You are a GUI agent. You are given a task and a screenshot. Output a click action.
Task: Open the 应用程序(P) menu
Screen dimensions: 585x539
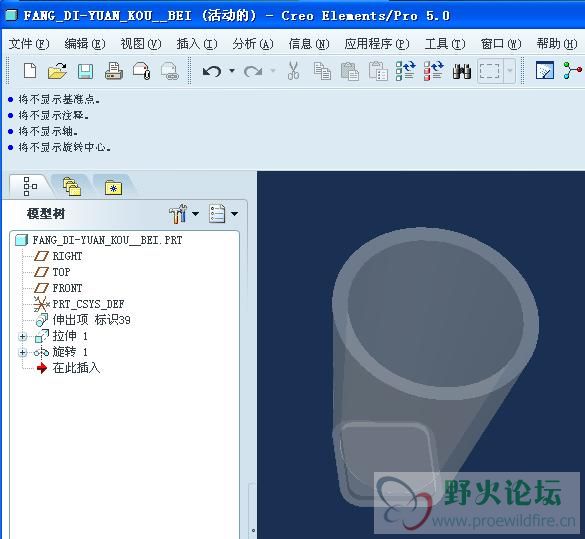click(x=377, y=44)
